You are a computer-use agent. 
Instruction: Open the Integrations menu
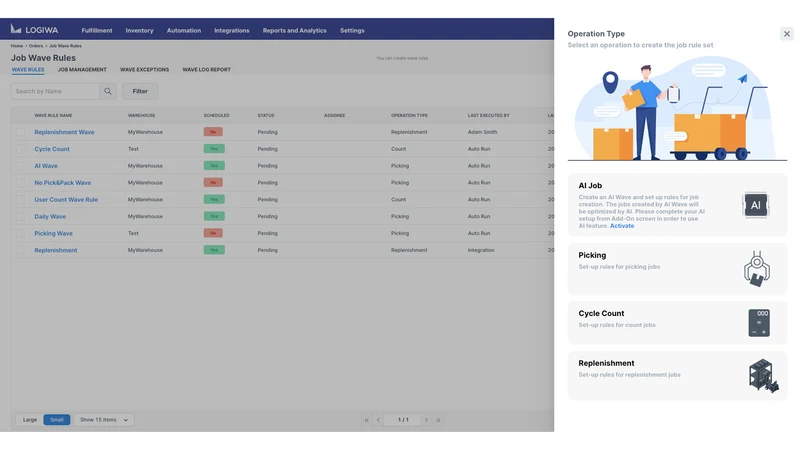[232, 31]
